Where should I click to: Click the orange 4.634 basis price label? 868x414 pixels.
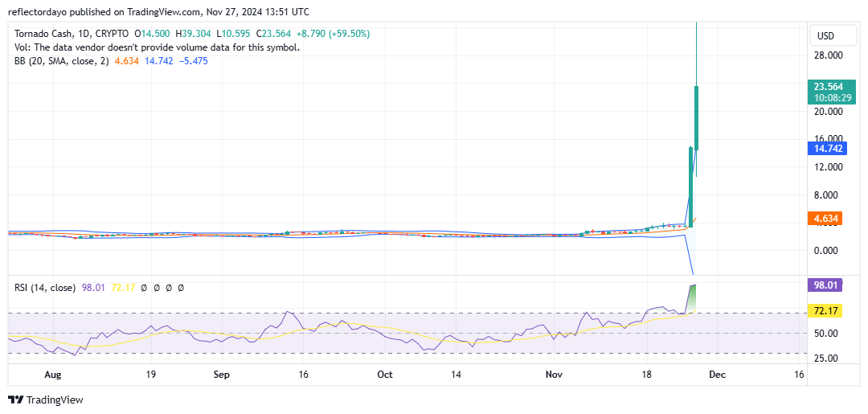825,219
